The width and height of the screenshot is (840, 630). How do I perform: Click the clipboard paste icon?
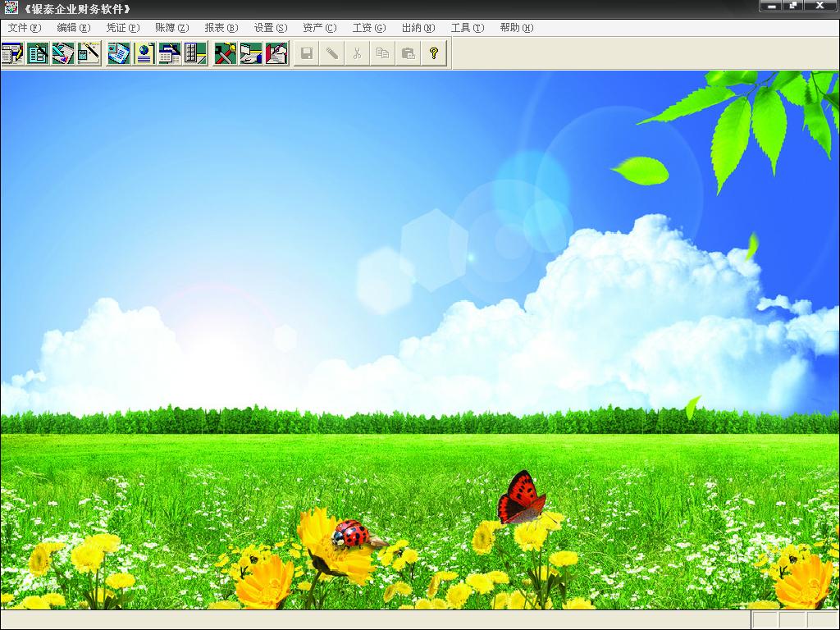coord(409,54)
